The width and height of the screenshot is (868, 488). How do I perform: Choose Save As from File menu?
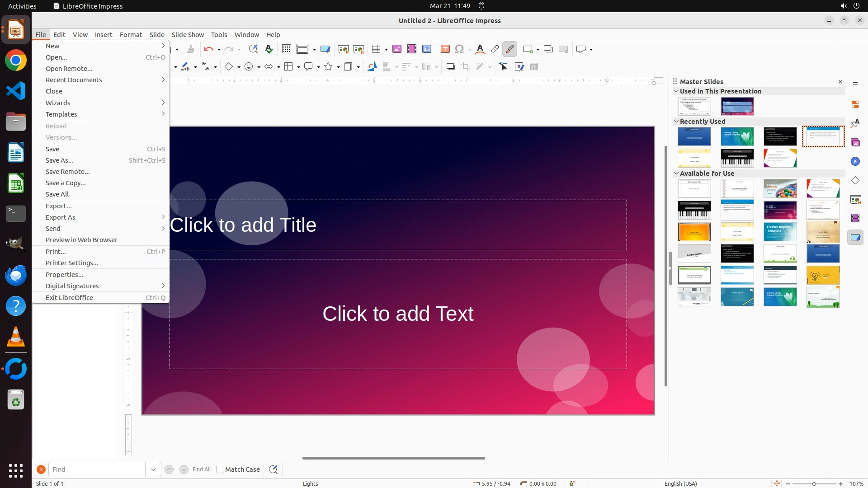click(60, 160)
